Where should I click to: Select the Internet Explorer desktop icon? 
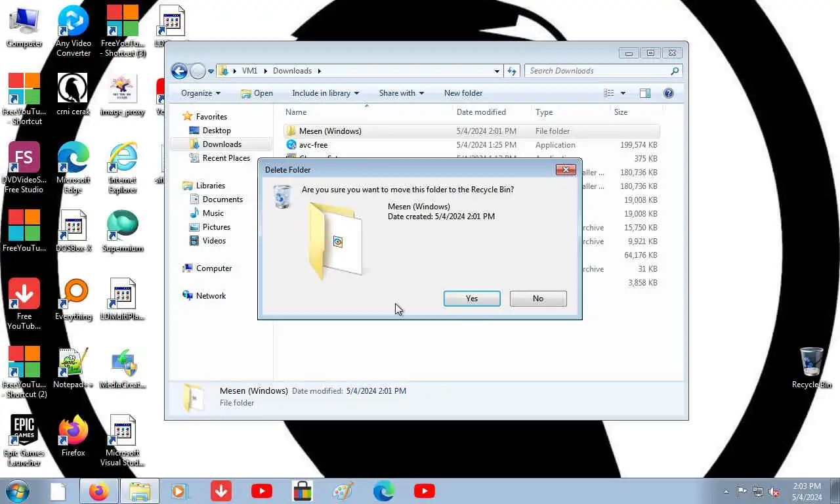pos(123,168)
